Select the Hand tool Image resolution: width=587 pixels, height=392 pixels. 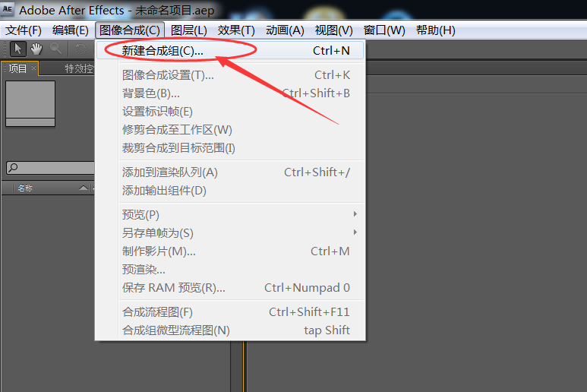pos(36,49)
